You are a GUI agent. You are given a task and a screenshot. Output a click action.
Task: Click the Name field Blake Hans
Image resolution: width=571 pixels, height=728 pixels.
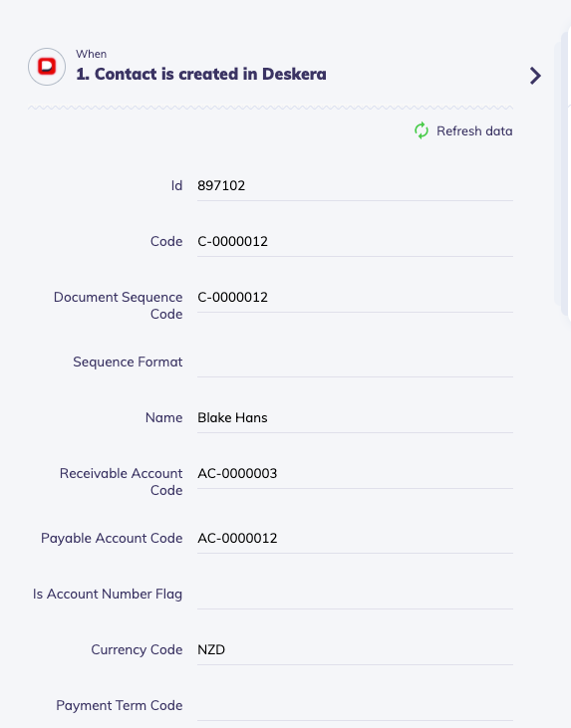[x=355, y=418]
